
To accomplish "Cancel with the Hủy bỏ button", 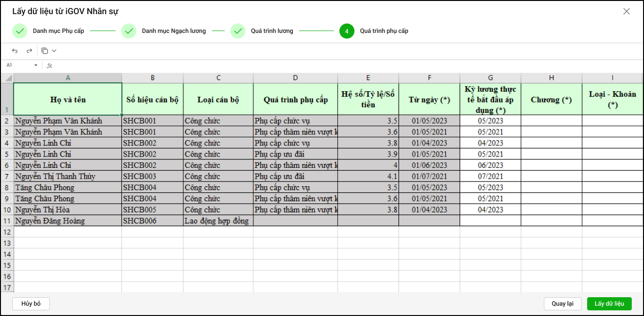I will [x=31, y=304].
